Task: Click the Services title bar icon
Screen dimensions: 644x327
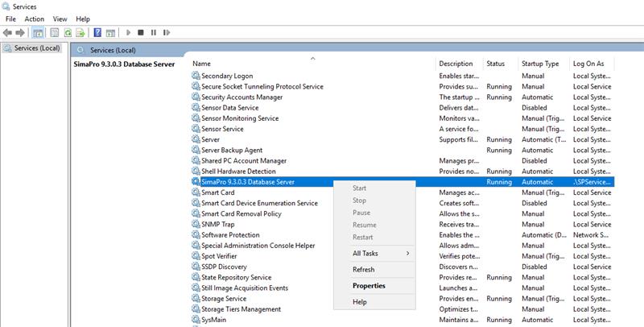Action: 6,6
